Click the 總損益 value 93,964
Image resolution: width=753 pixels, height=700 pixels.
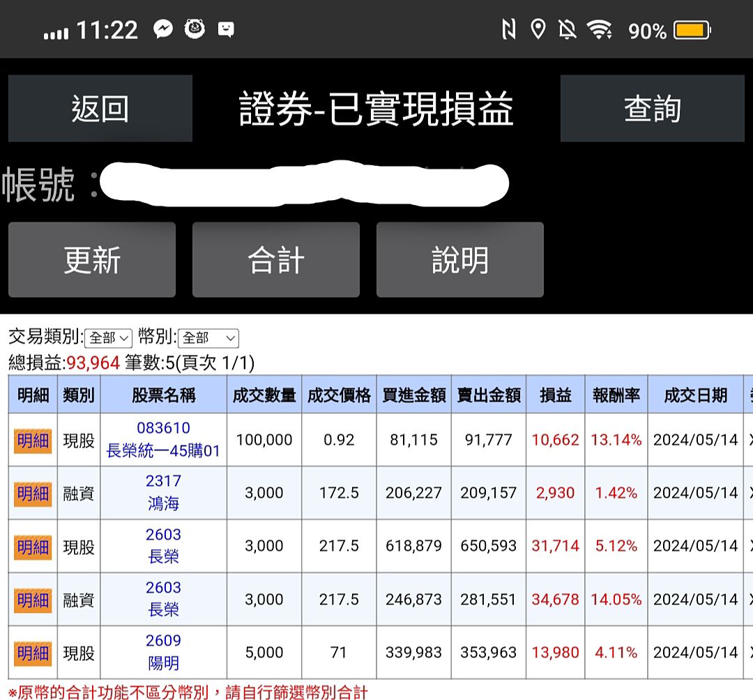(x=93, y=363)
